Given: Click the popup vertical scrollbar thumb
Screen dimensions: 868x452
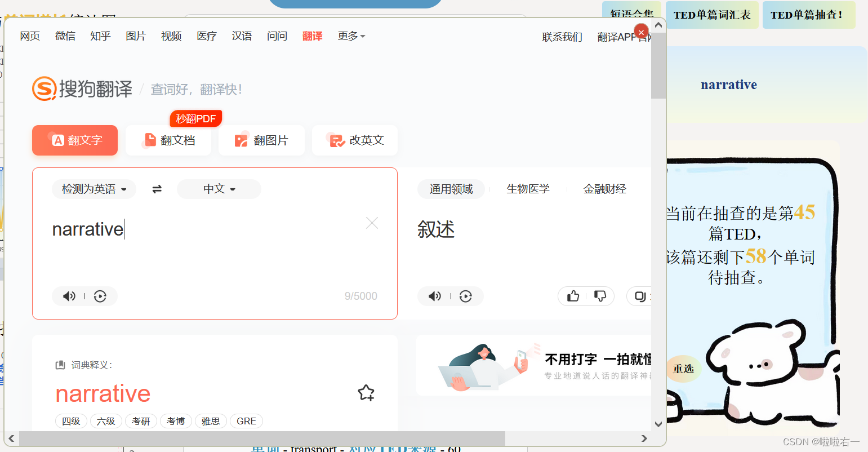Looking at the screenshot, I should point(658,65).
